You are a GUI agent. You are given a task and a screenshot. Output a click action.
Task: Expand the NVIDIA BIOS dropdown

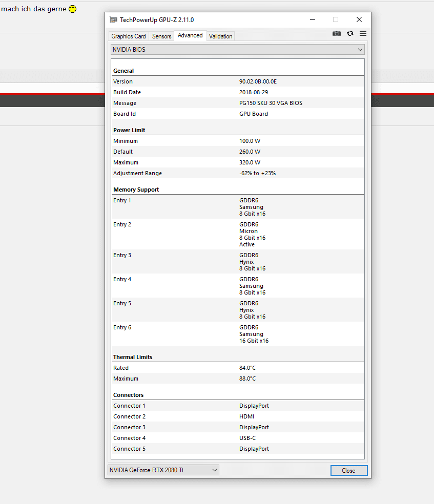coord(238,50)
